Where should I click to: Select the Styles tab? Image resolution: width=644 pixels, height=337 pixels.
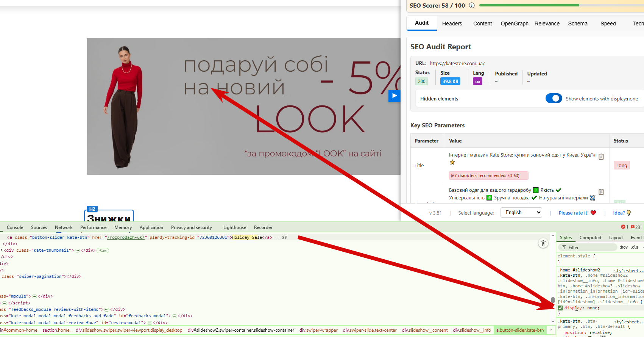[x=566, y=238]
